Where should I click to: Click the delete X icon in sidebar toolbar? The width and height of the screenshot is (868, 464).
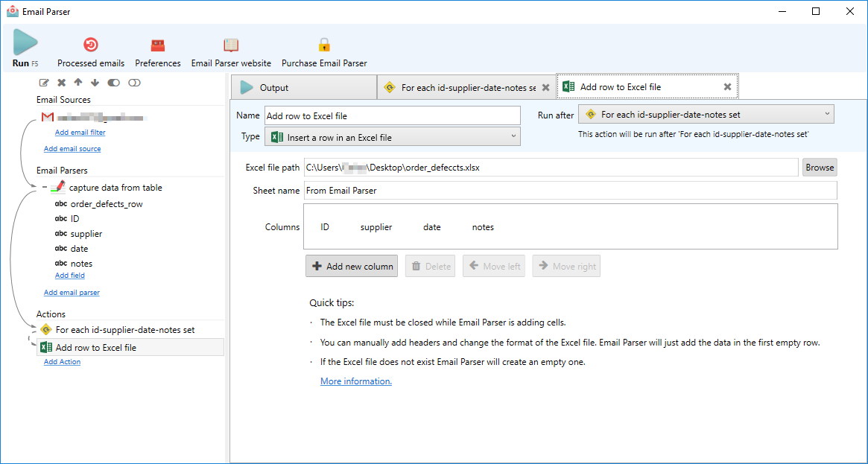62,83
